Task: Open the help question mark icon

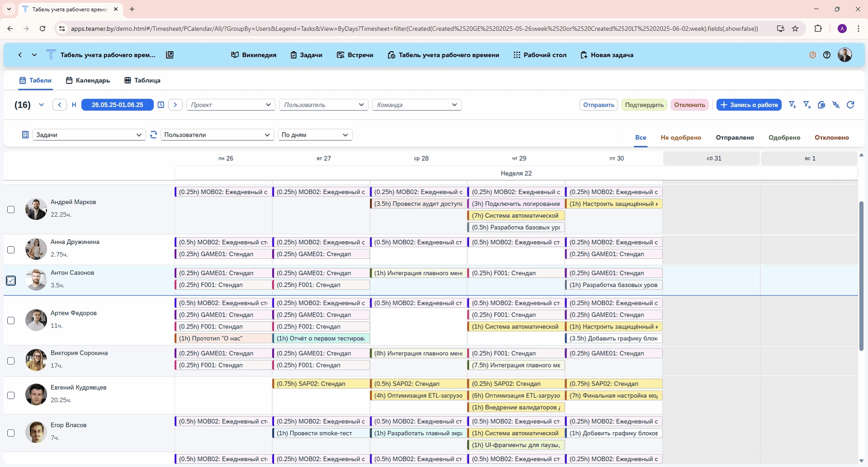Action: [x=827, y=55]
